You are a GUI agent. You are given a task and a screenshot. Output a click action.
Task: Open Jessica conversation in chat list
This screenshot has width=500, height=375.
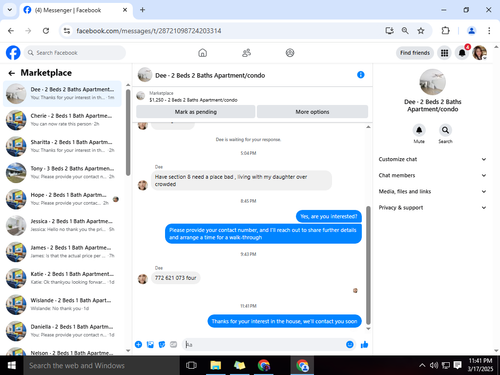click(x=62, y=225)
